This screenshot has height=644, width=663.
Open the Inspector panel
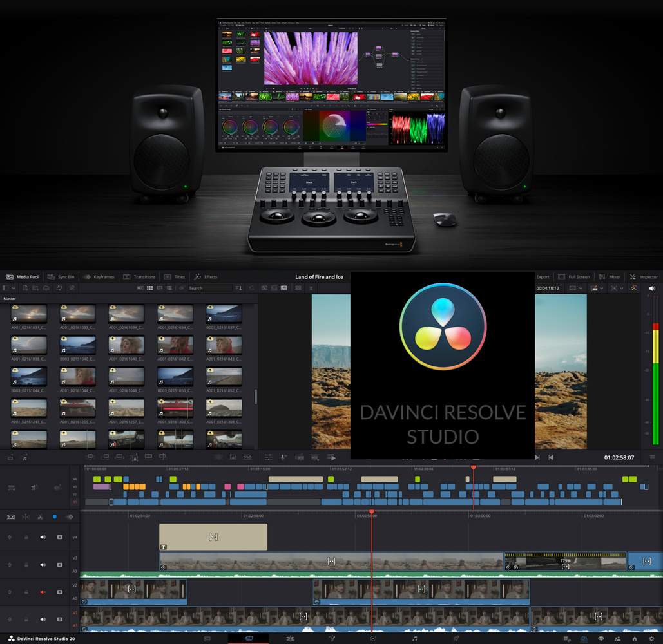644,277
